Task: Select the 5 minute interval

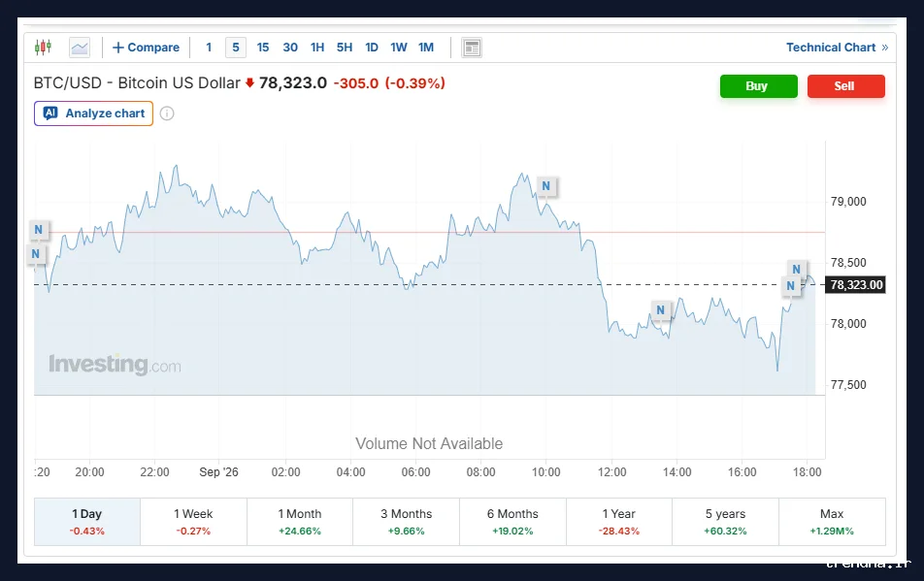Action: (x=236, y=48)
